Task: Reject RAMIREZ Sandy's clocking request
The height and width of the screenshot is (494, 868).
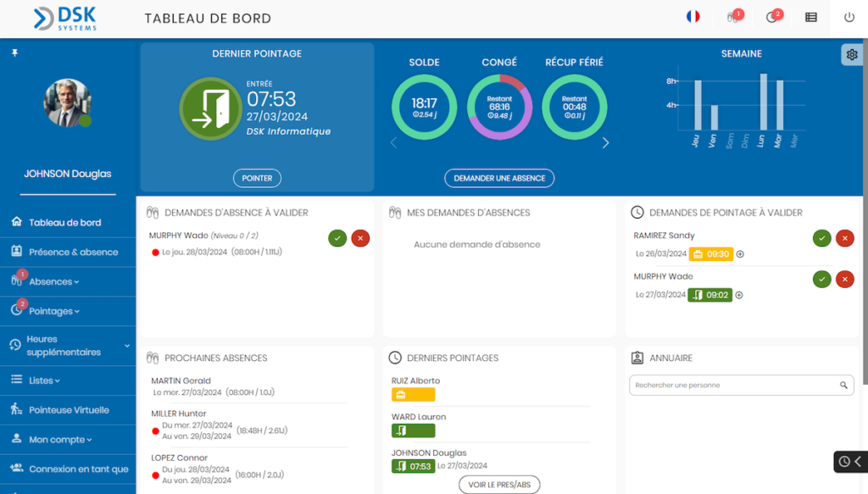Action: point(845,238)
